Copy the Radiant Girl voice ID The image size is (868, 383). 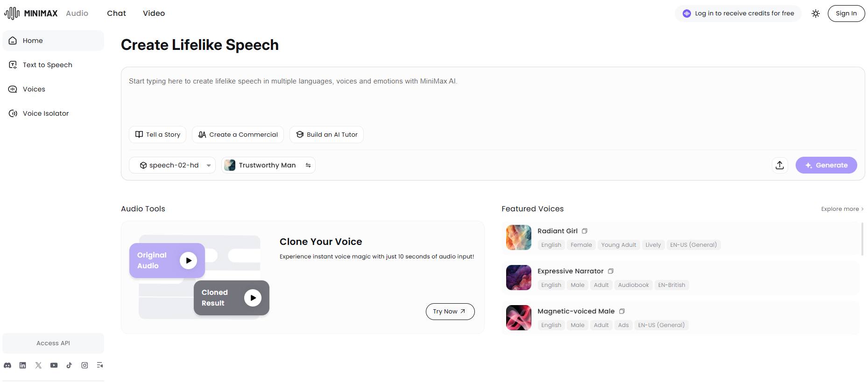(585, 231)
